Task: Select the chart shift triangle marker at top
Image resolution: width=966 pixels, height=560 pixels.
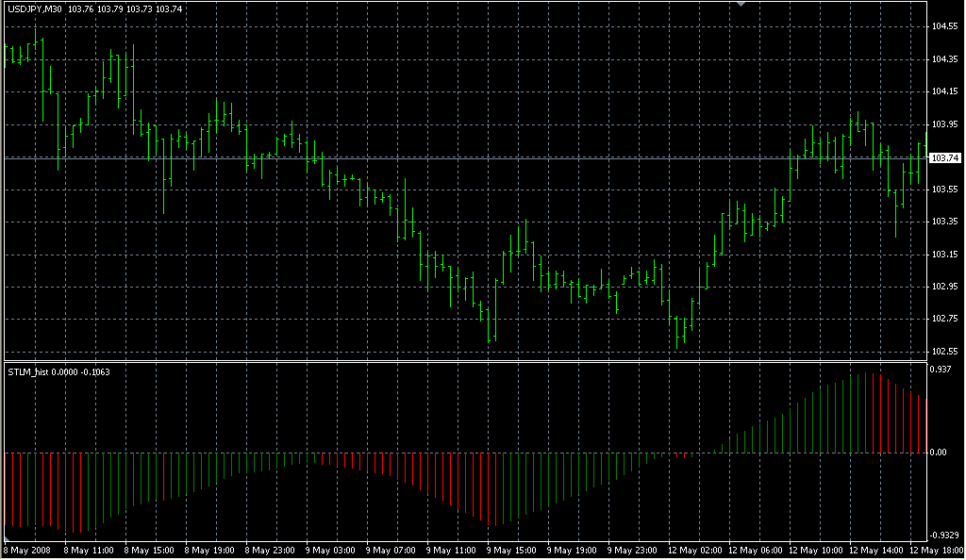Action: click(x=741, y=4)
